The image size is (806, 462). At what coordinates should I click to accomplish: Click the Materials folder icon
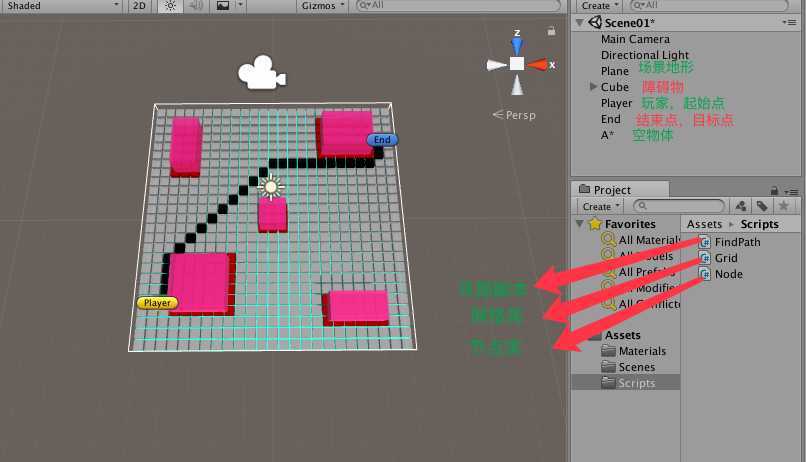pyautogui.click(x=609, y=351)
